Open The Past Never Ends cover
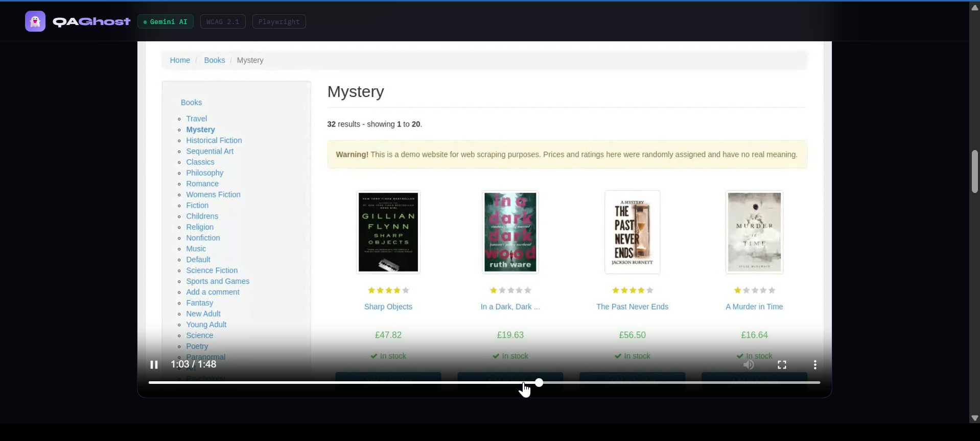The width and height of the screenshot is (980, 441). tap(633, 232)
